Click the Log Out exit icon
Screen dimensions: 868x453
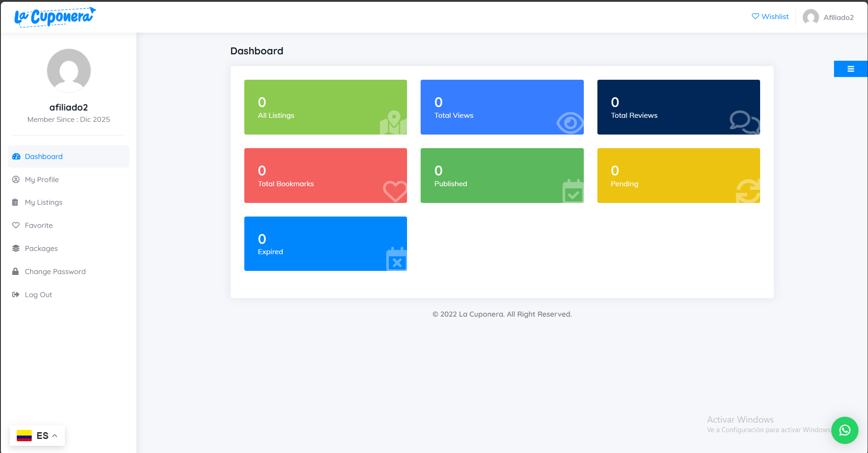point(15,294)
